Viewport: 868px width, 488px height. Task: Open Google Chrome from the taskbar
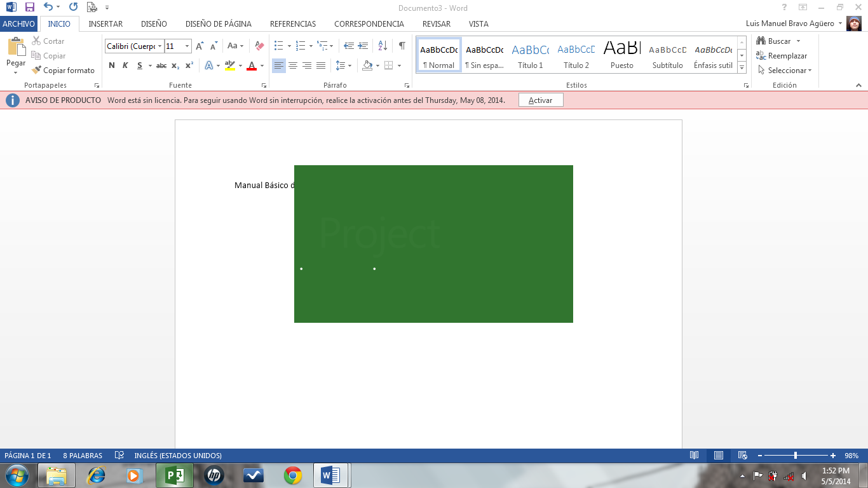[x=292, y=475]
